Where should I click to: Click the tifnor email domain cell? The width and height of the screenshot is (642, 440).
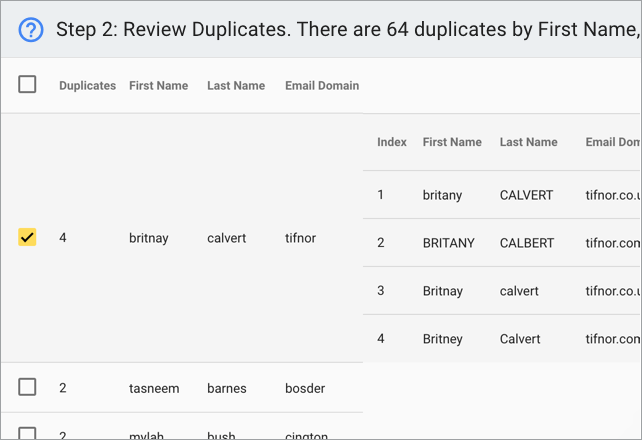pyautogui.click(x=300, y=238)
